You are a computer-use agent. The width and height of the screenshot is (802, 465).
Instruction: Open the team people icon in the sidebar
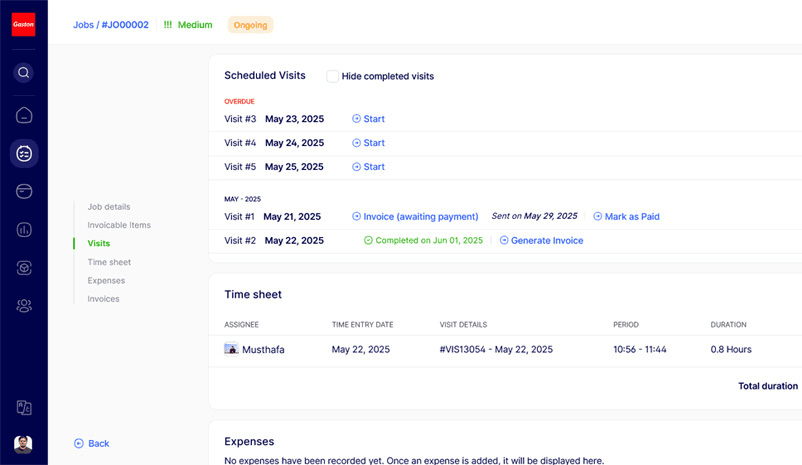coord(24,306)
